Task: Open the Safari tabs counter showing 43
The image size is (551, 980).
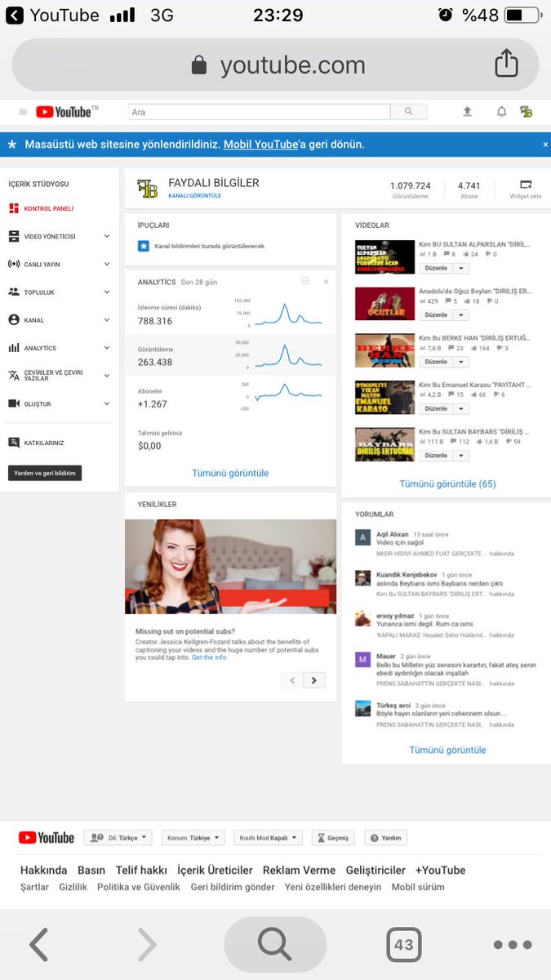Action: (403, 945)
